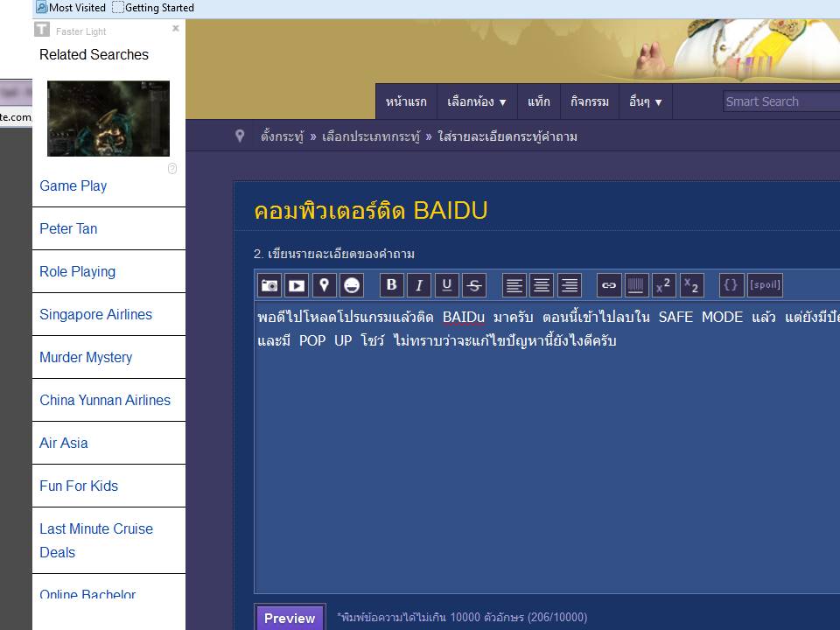Apply superscript formatting
Image resolution: width=840 pixels, height=630 pixels.
tap(663, 285)
